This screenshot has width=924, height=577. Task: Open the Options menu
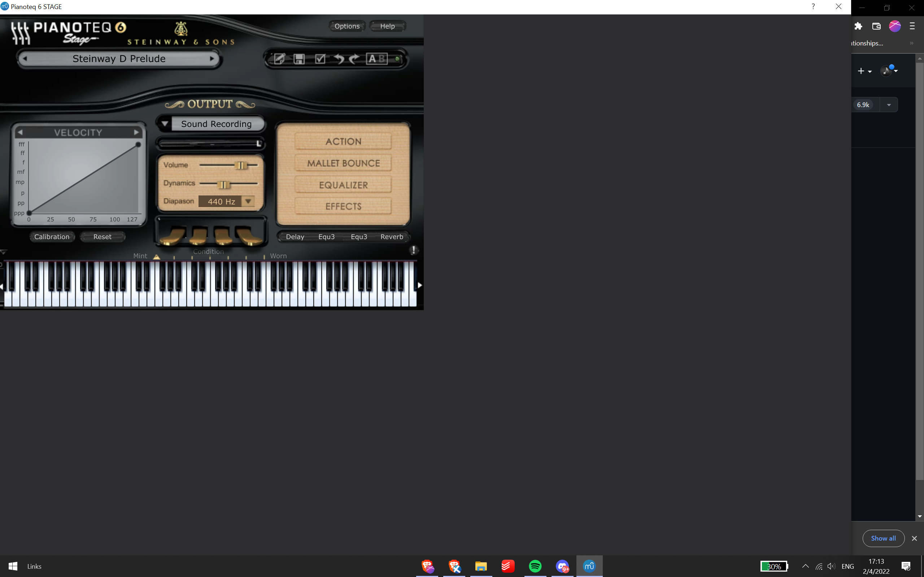click(x=347, y=26)
